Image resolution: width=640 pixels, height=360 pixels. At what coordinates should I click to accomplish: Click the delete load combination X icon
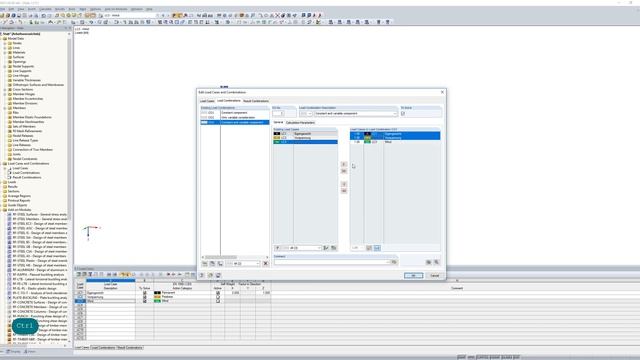tap(265, 264)
